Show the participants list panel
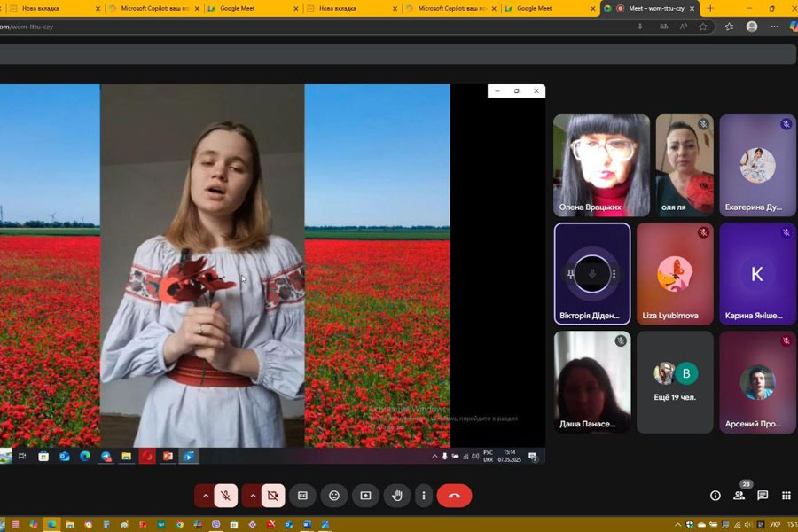This screenshot has width=798, height=532. 739,496
